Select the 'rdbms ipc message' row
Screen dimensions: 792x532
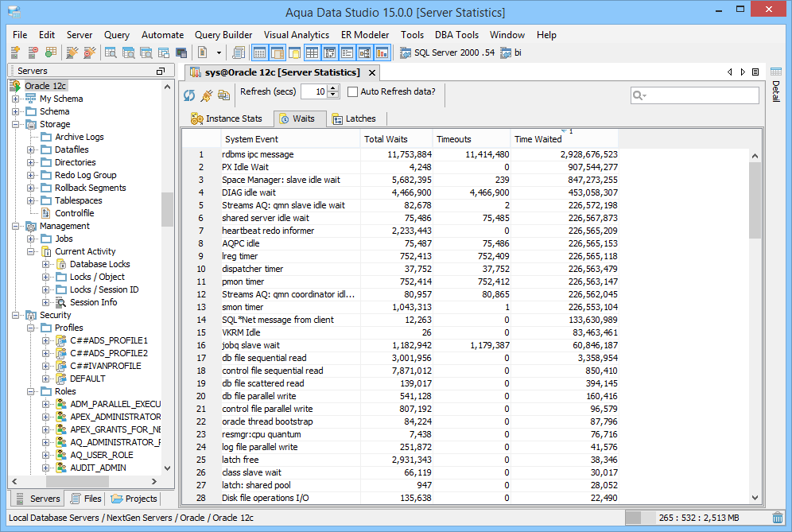pyautogui.click(x=400, y=154)
